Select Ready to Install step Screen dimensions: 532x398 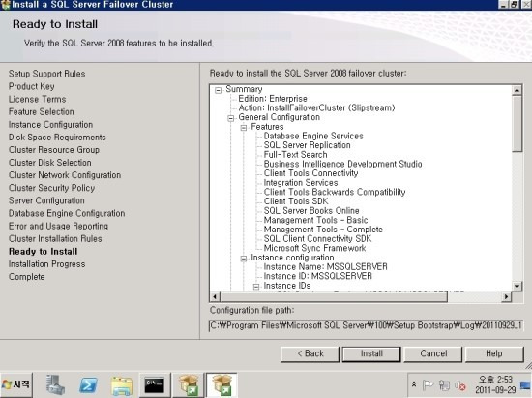(44, 252)
